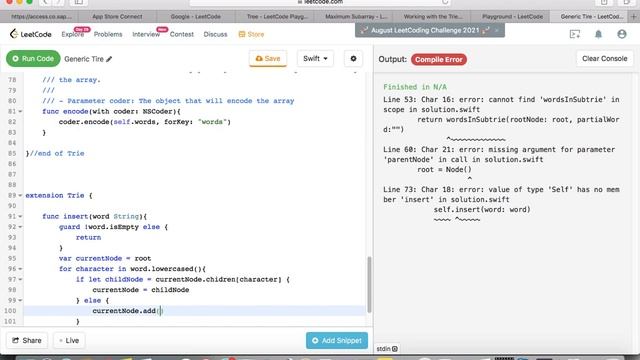Image resolution: width=640 pixels, height=360 pixels.
Task: Switch to the Playground - LeetCode tab
Action: 512,17
